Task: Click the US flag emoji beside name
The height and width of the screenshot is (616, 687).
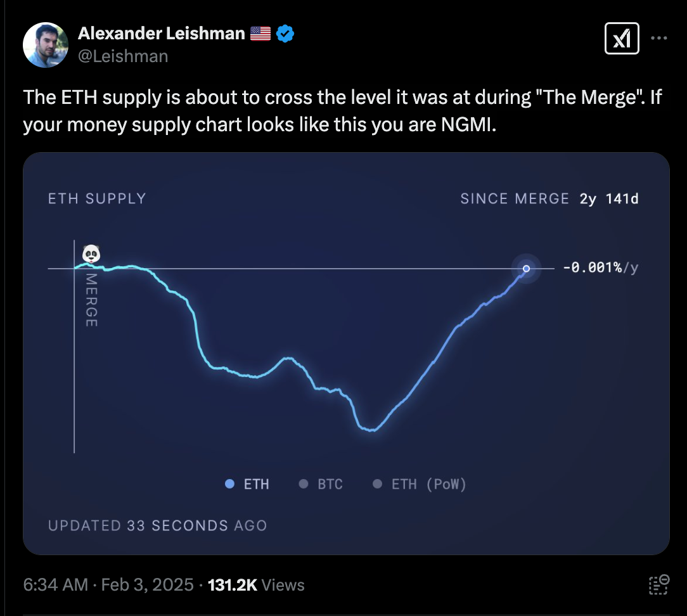Action: point(260,34)
